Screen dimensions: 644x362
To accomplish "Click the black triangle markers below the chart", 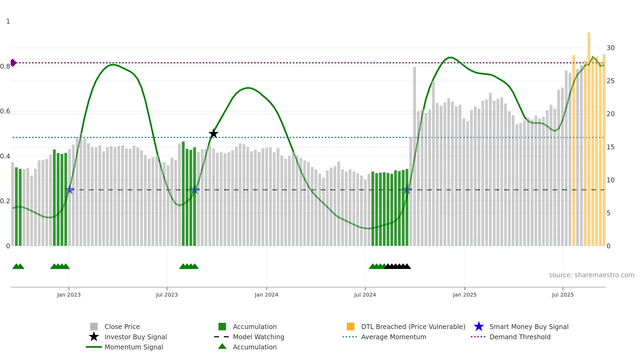I will point(397,266).
